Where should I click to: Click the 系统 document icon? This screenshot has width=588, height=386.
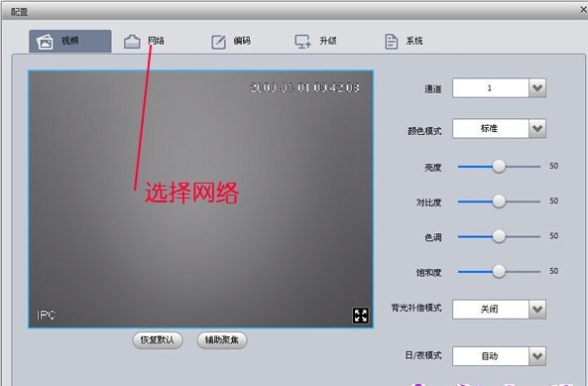391,42
